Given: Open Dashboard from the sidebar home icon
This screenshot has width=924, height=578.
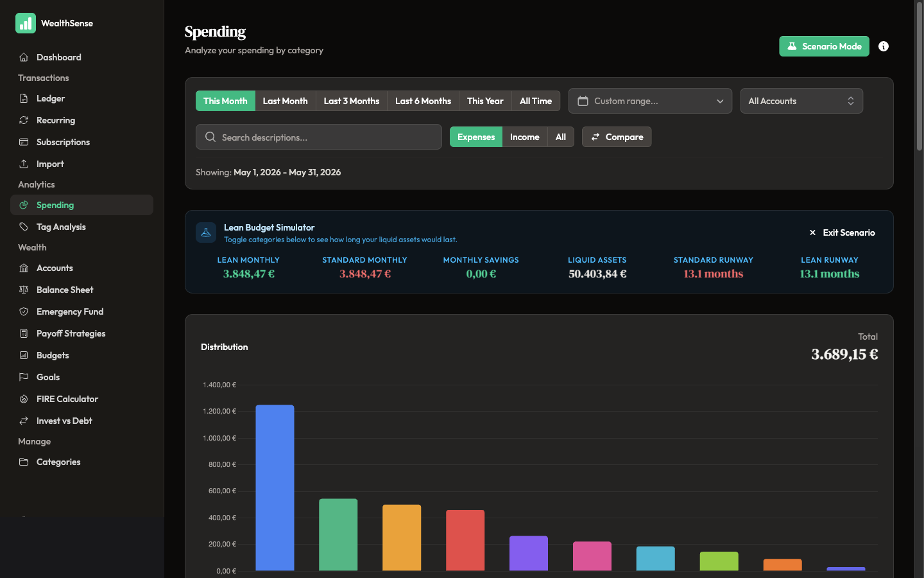Looking at the screenshot, I should pyautogui.click(x=24, y=57).
